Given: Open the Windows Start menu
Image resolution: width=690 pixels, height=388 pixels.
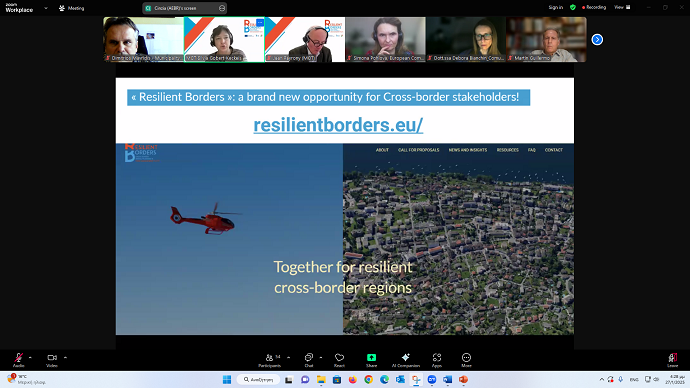Looking at the screenshot, I should [x=227, y=380].
